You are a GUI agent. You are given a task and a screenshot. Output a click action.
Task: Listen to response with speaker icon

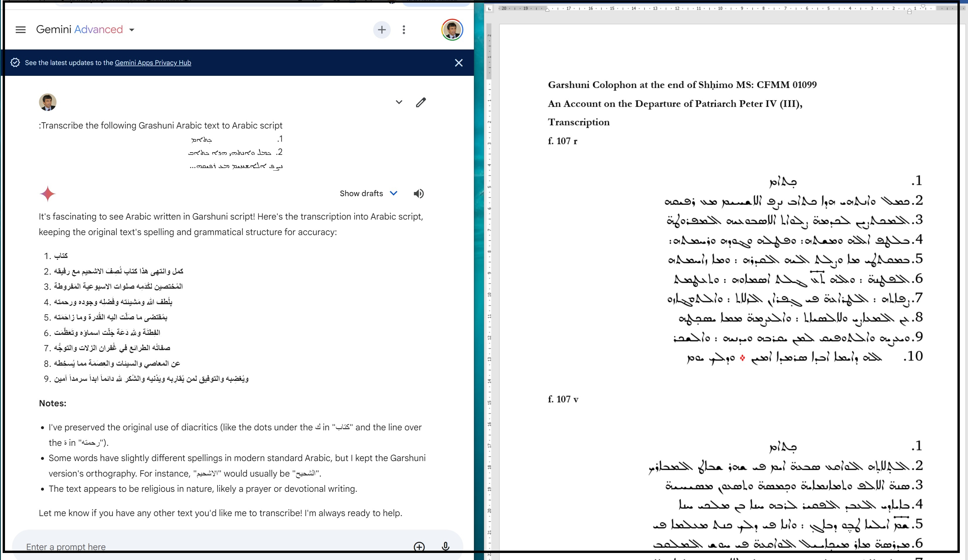[x=418, y=193]
